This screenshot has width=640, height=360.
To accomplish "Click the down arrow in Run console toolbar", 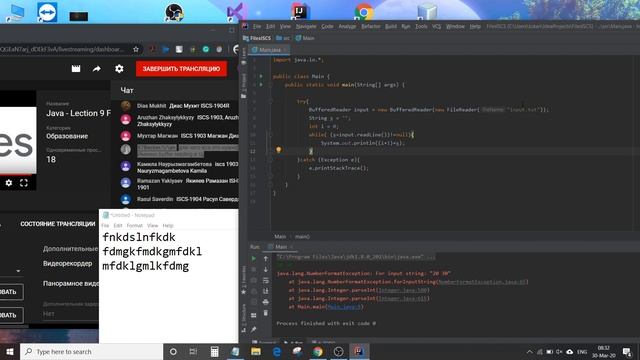I will click(x=266, y=269).
